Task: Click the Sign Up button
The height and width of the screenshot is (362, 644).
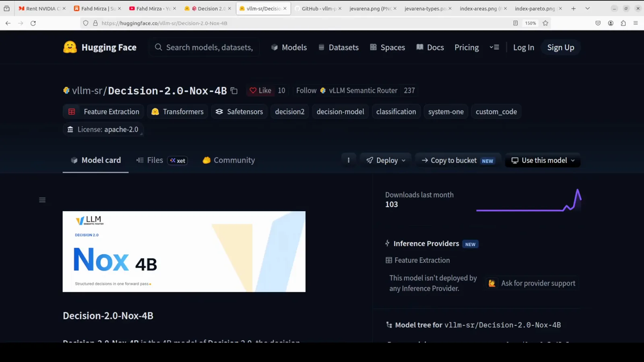Action: [x=561, y=47]
